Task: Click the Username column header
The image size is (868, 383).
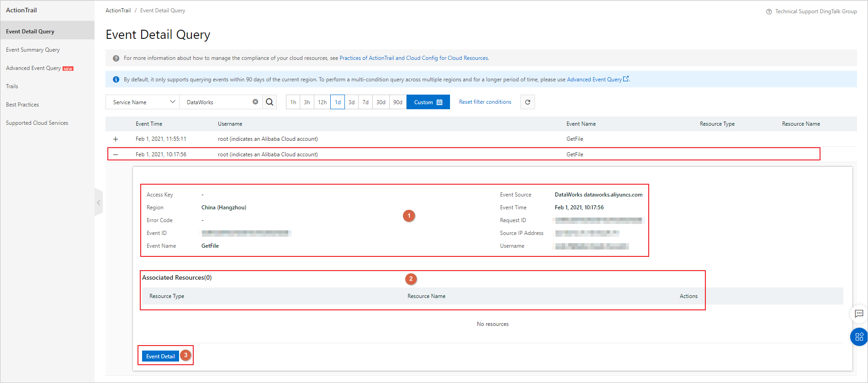Action: click(x=230, y=124)
